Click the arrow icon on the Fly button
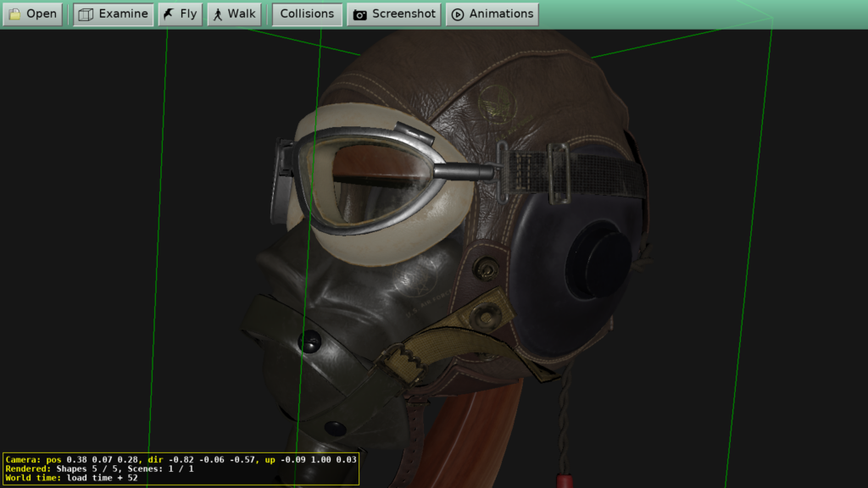868x488 pixels. coord(169,14)
